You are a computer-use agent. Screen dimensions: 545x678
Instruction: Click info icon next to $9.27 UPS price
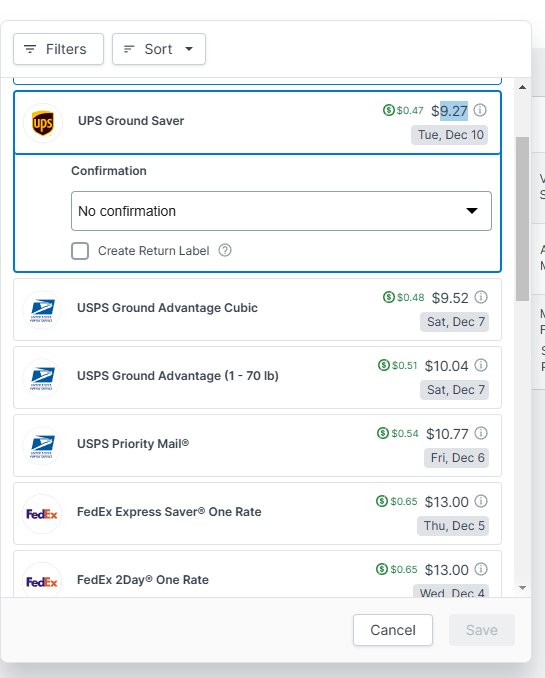coord(480,110)
